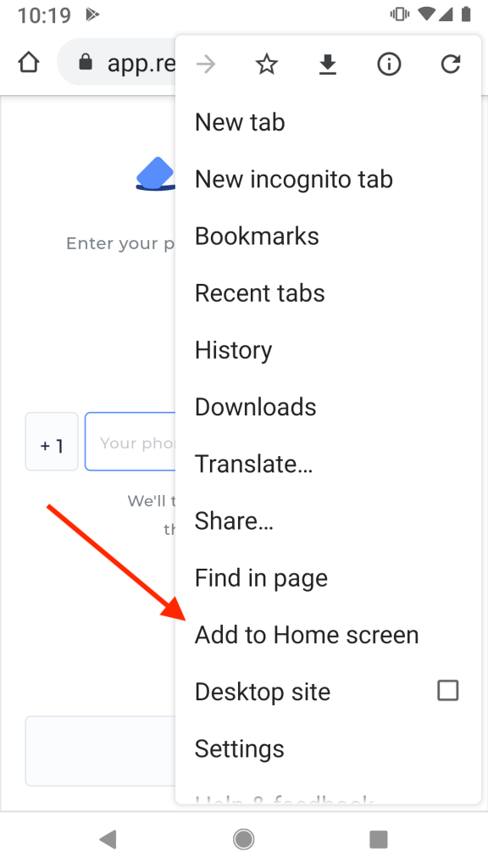
Task: Tap Android back navigation button
Action: click(x=108, y=839)
